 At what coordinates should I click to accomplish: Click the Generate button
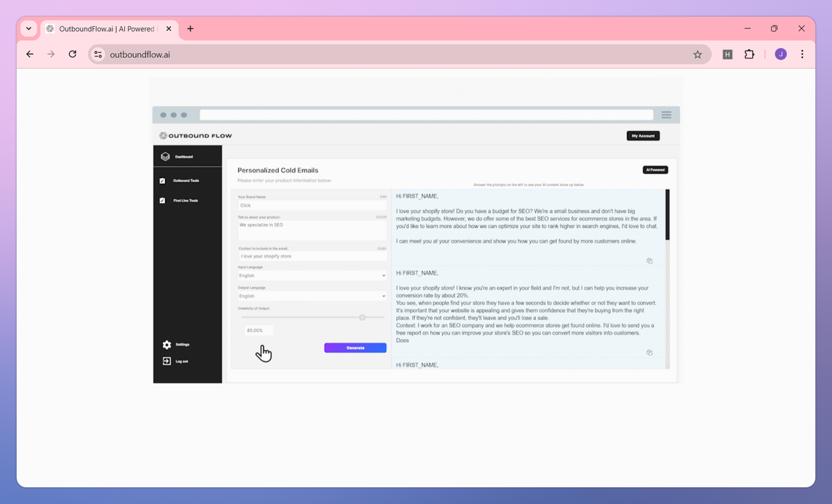(x=355, y=347)
